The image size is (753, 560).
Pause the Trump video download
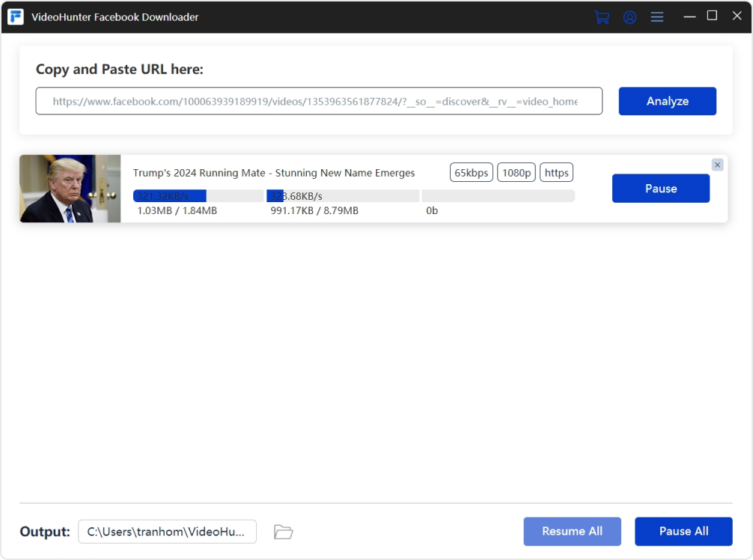pyautogui.click(x=661, y=188)
